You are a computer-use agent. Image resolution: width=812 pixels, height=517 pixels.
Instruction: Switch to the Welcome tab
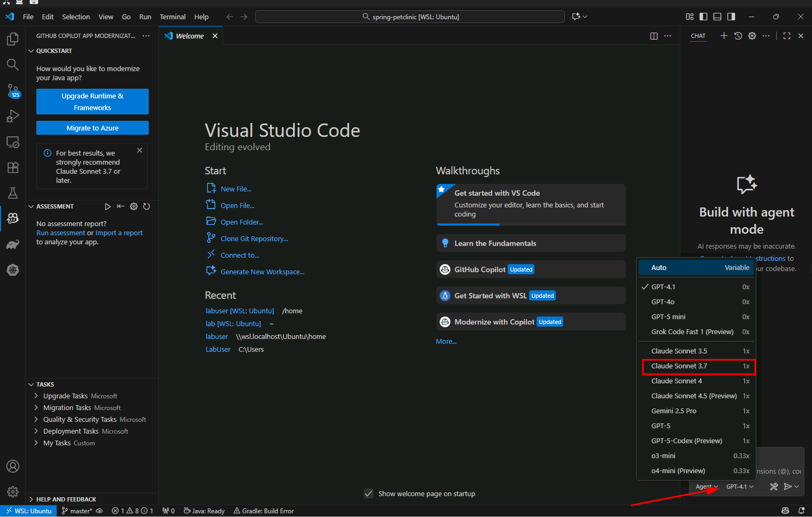tap(188, 36)
